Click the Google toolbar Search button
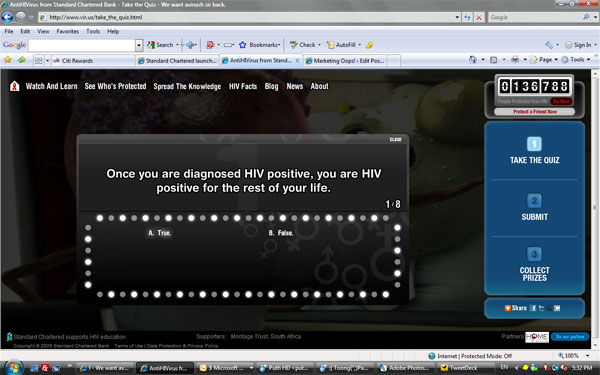Image resolution: width=600 pixels, height=375 pixels. coord(161,45)
